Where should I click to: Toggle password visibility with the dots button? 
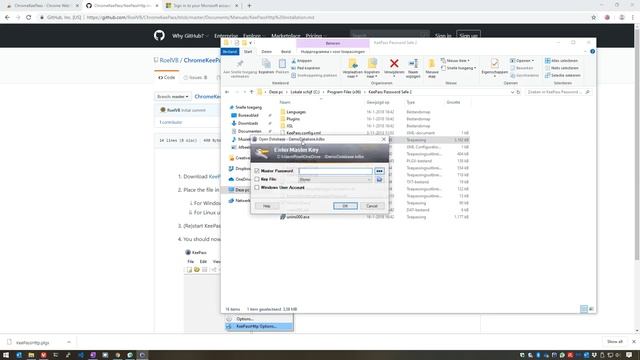(379, 171)
